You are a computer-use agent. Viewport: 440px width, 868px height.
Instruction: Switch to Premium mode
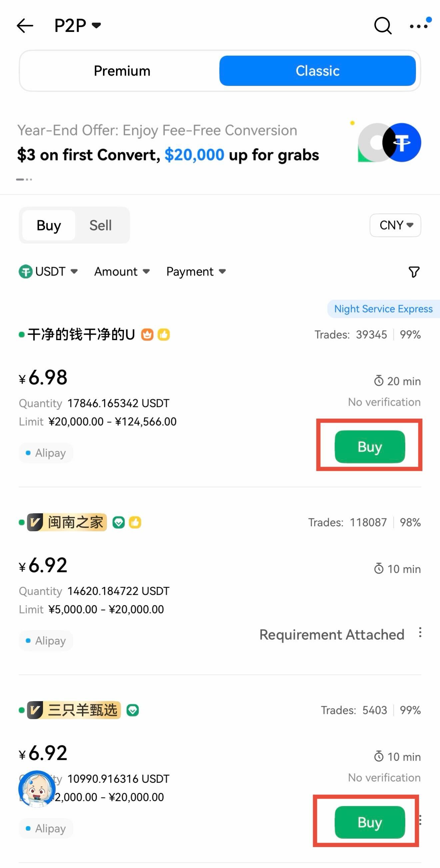tap(122, 71)
